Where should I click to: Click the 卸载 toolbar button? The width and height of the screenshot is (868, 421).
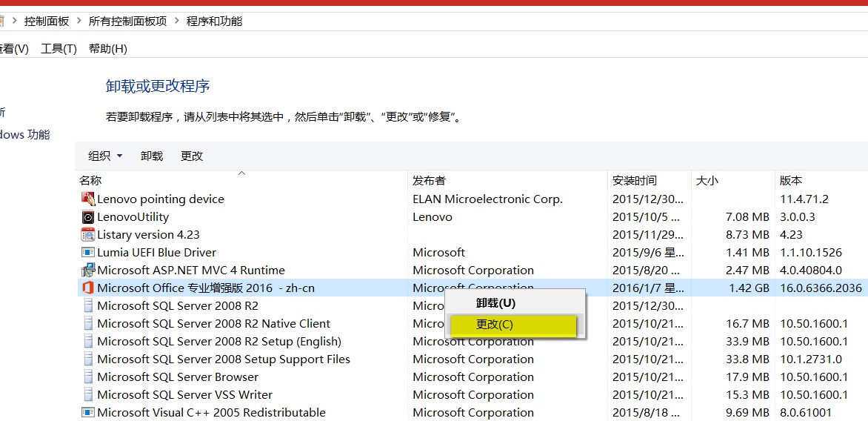pos(152,156)
